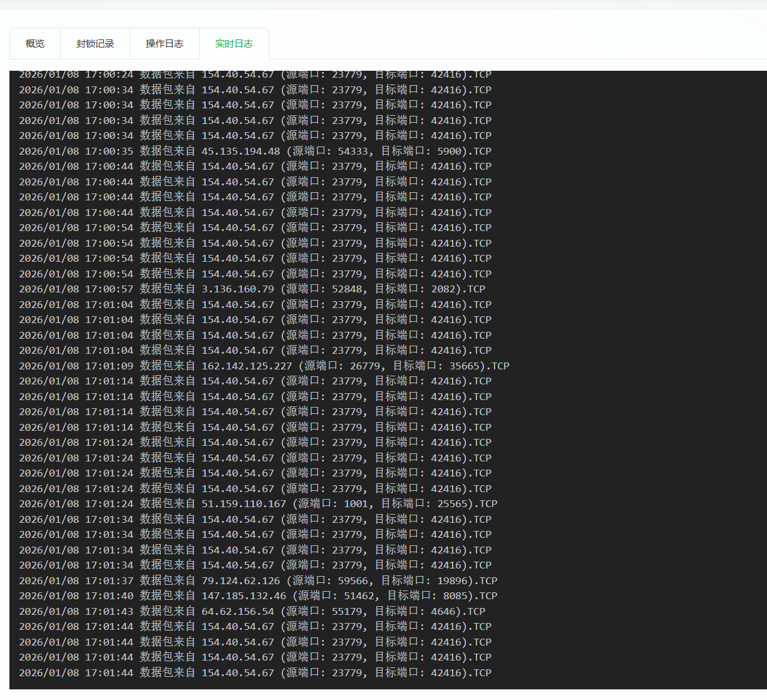Screen dimensions: 767x700
Task: Click the active 实时日志 tab
Action: 234,44
